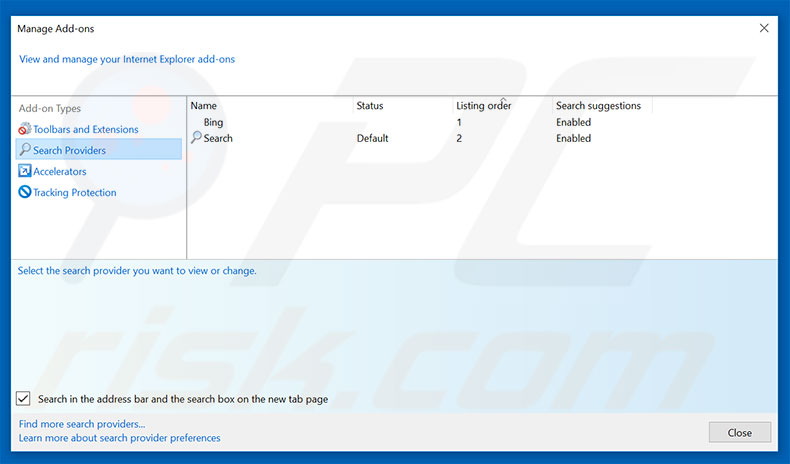Click listing order 2 for Search
790x464 pixels.
coord(459,138)
